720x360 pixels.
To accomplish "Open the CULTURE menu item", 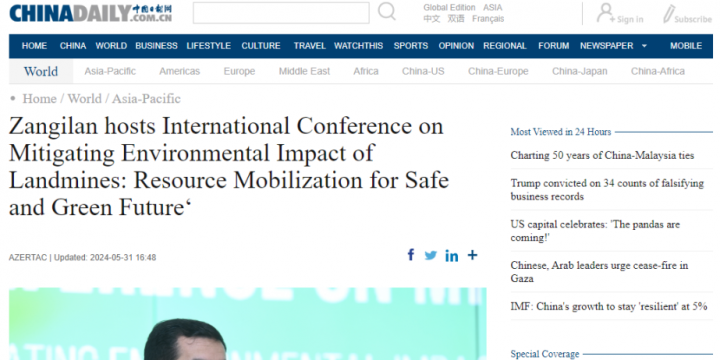I will click(x=261, y=46).
